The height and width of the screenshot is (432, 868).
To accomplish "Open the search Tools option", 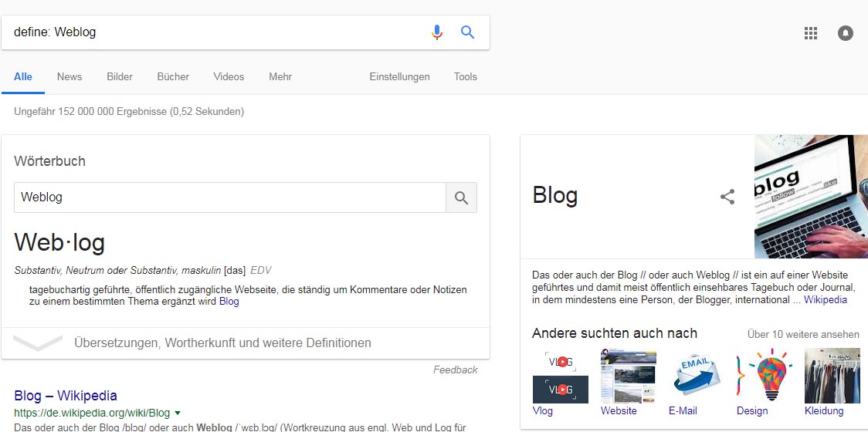I will pyautogui.click(x=466, y=77).
